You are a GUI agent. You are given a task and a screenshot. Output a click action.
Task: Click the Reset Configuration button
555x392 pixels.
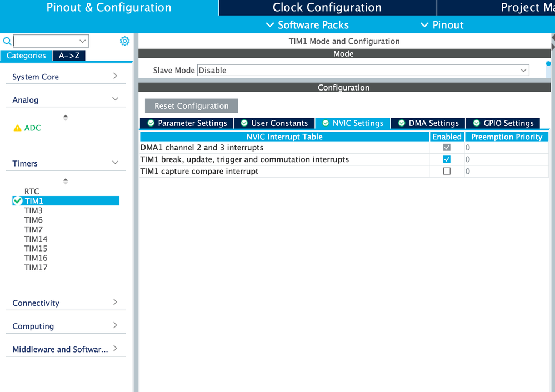click(191, 105)
